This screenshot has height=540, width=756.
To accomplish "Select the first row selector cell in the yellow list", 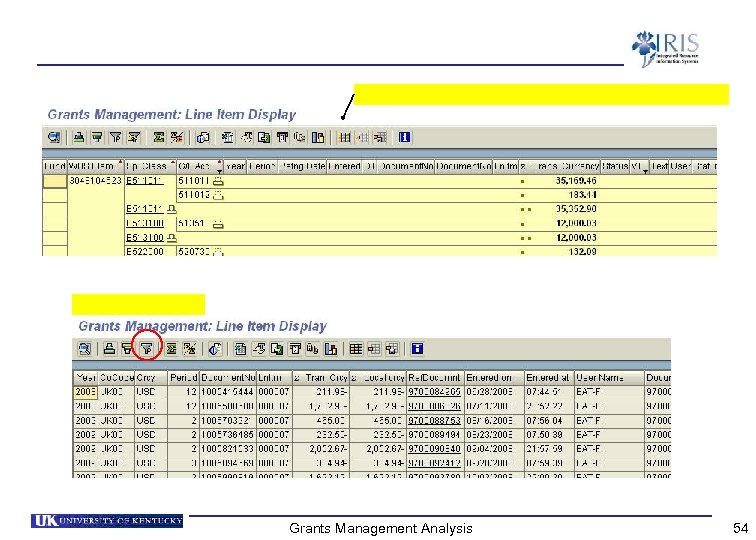I will click(55, 181).
